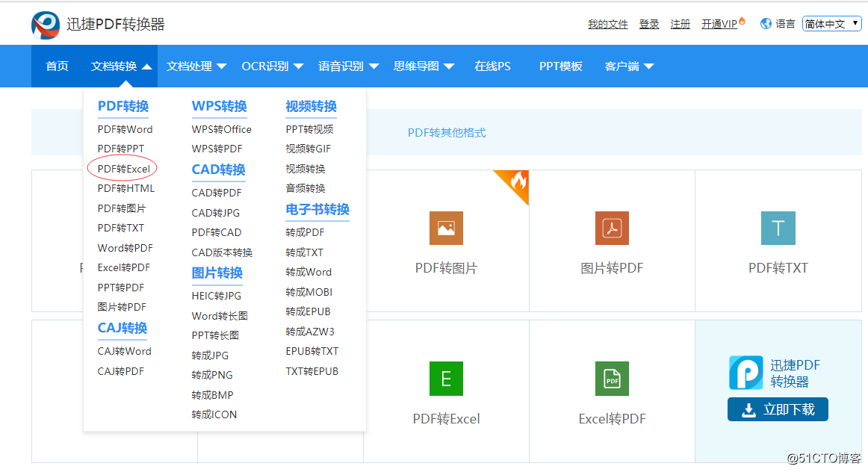This screenshot has width=868, height=472.
Task: Click the VIP flame icon
Action: pos(742,21)
